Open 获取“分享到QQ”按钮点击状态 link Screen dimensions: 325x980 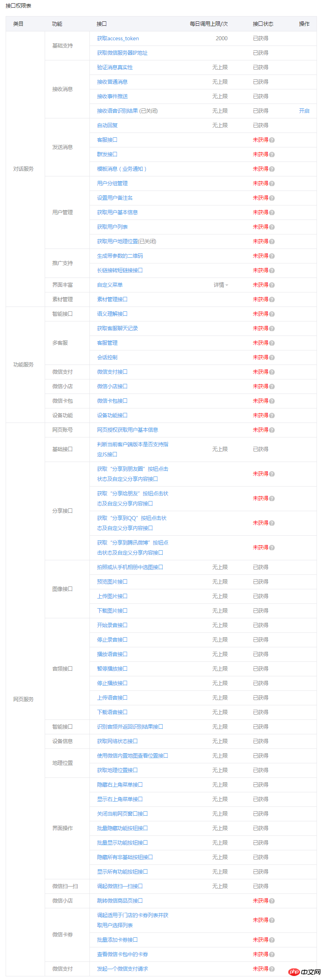click(132, 523)
